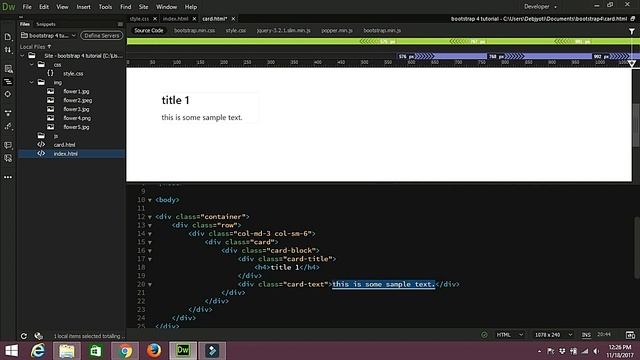Click the green no-errors check icon
The width and height of the screenshot is (640, 360).
484,335
